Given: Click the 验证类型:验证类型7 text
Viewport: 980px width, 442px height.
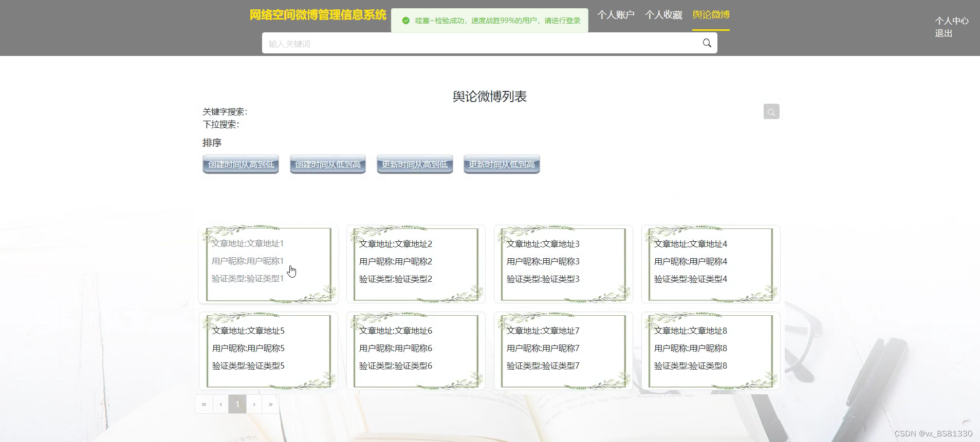Looking at the screenshot, I should pos(543,366).
